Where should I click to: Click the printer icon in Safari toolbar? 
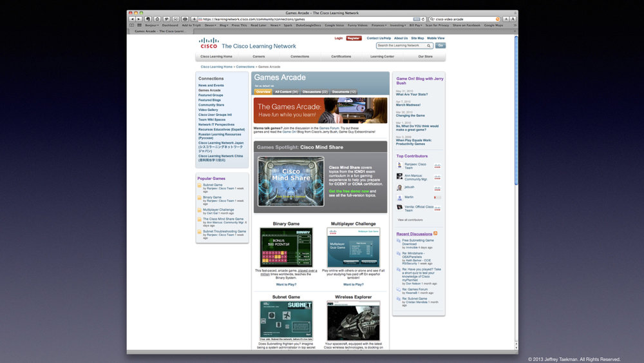click(x=185, y=19)
